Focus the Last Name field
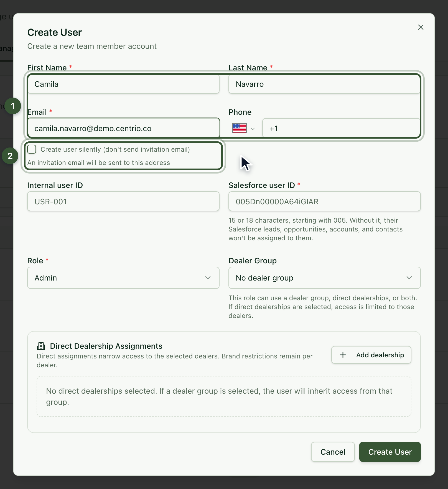The image size is (448, 489). (x=324, y=84)
